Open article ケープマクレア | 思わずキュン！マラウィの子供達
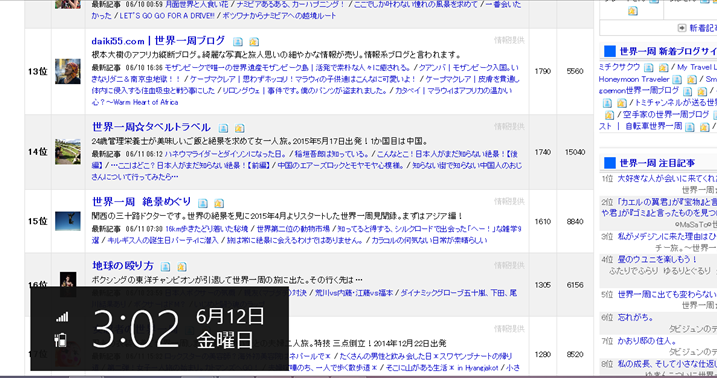Image resolution: width=717 pixels, height=378 pixels. pos(303,79)
